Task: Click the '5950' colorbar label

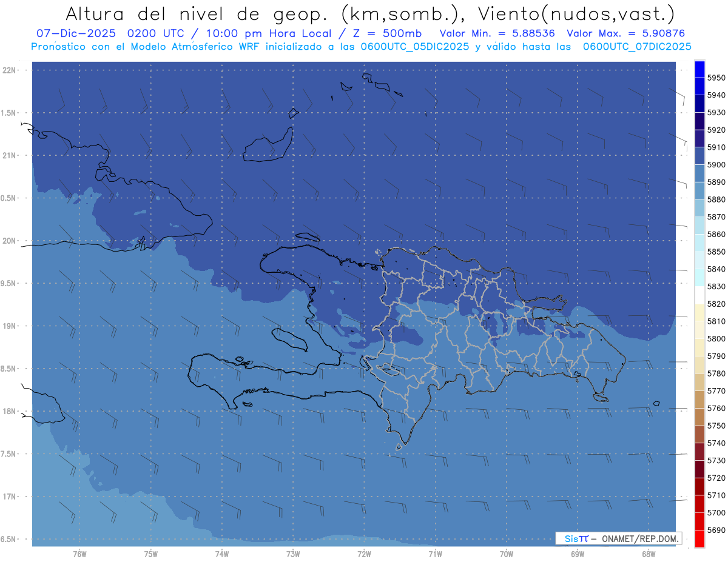Action: [x=716, y=78]
